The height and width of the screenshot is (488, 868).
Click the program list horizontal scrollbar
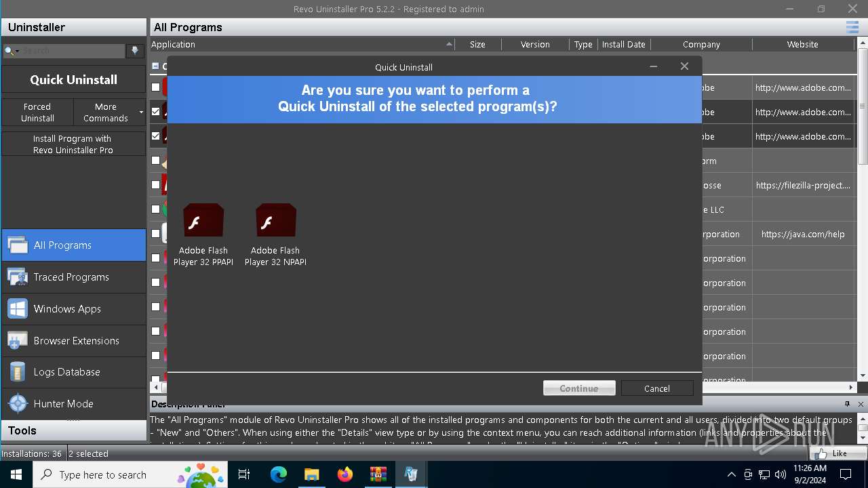[x=502, y=387]
